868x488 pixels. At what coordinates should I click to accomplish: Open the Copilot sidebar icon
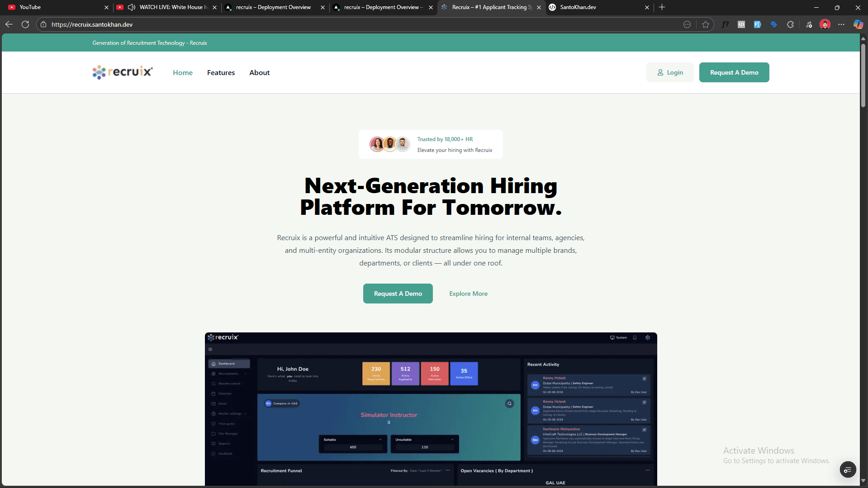(858, 24)
